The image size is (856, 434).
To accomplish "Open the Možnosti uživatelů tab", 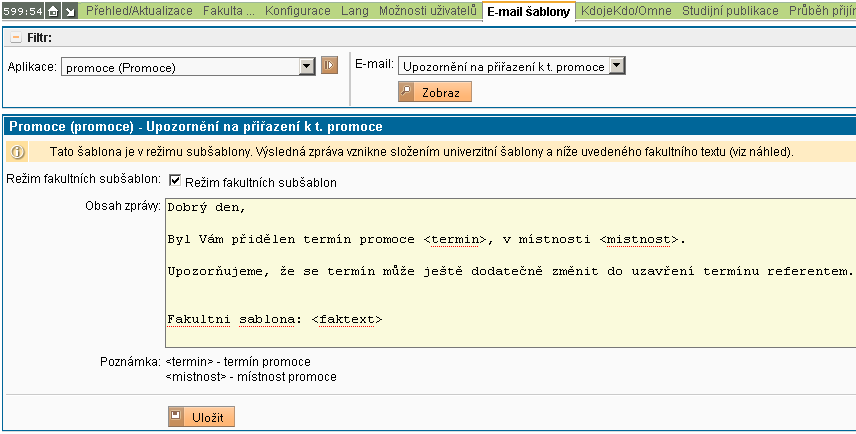I will 428,12.
